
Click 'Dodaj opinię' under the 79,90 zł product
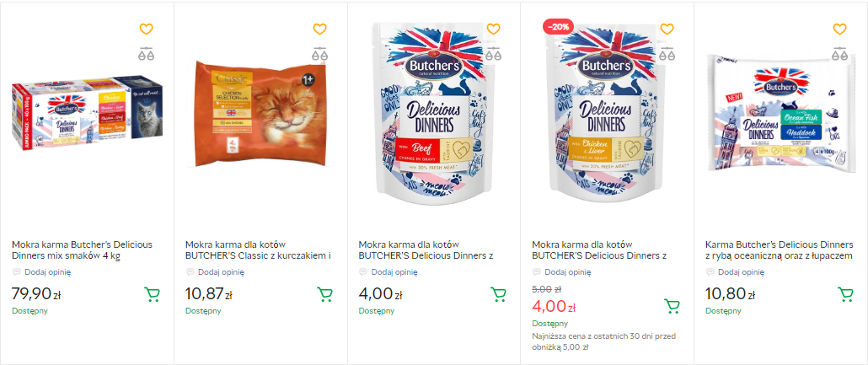[x=47, y=272]
